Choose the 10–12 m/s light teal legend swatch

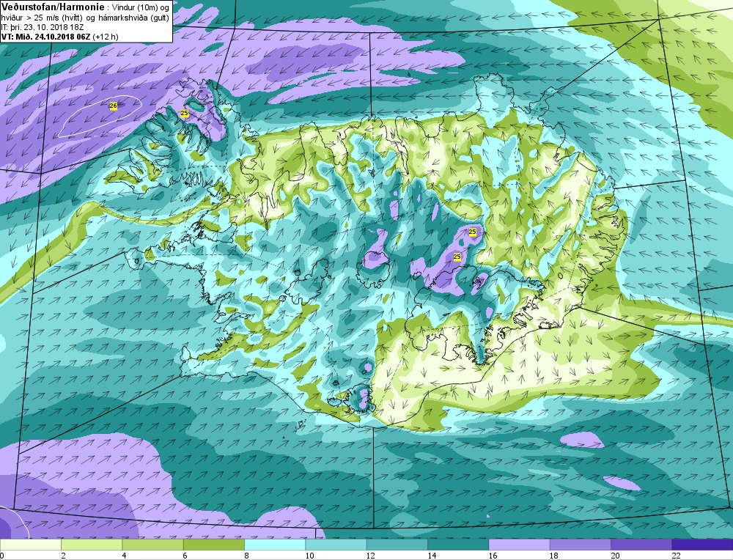tap(336, 545)
